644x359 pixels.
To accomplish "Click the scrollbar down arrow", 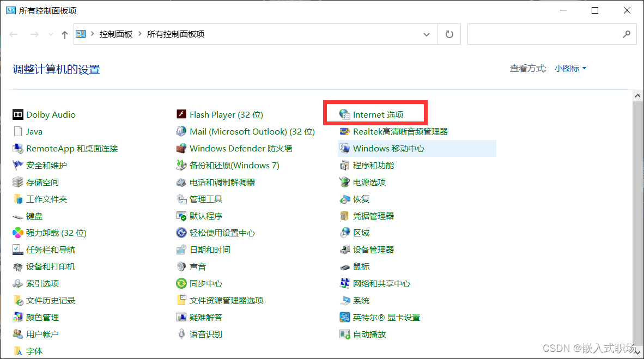I will (637, 352).
